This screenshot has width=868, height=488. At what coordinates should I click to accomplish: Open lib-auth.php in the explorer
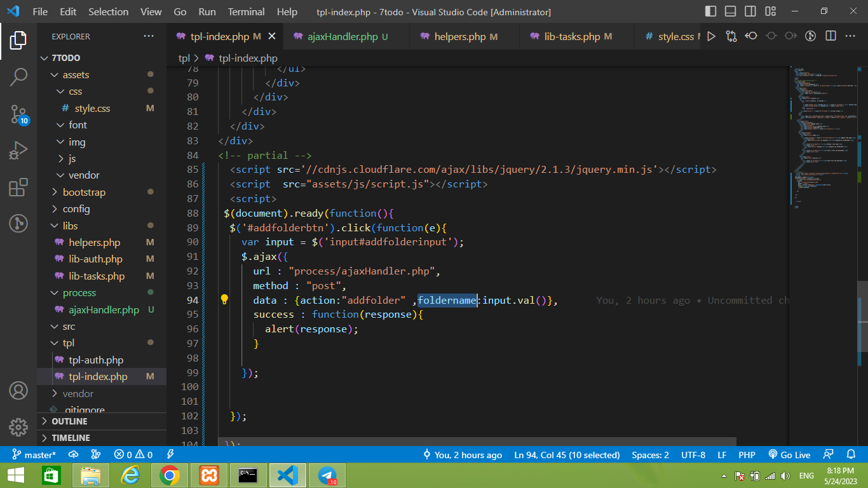pyautogui.click(x=102, y=259)
